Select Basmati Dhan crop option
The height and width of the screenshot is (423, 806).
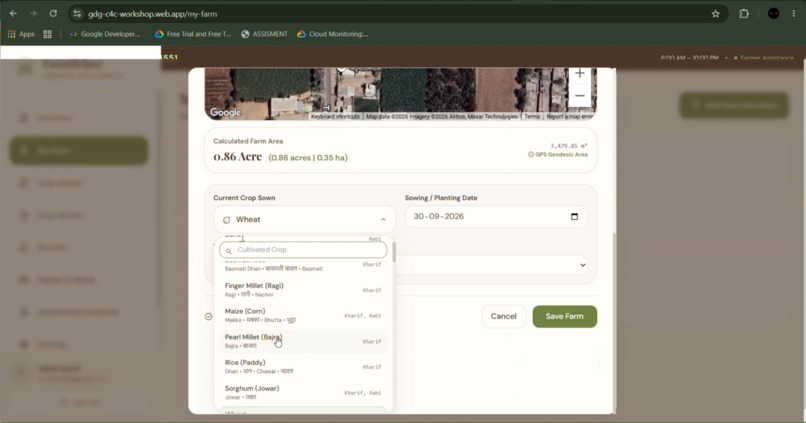click(x=303, y=266)
